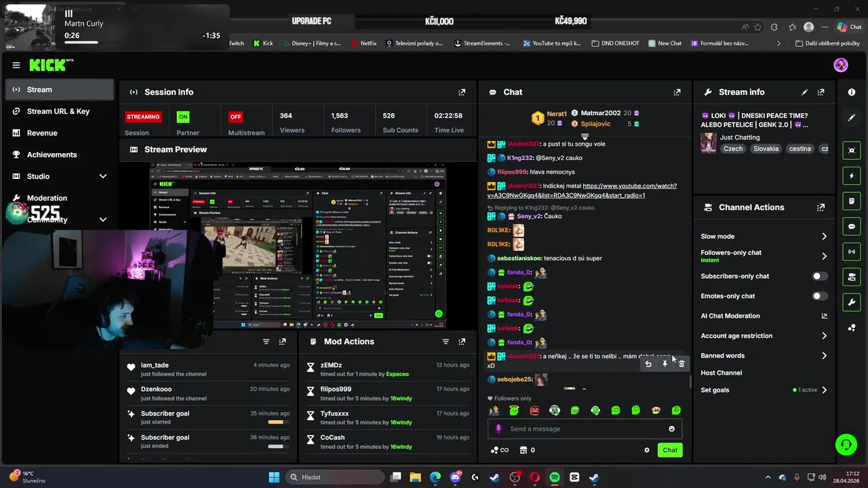Pop out the Chat panel

[677, 92]
